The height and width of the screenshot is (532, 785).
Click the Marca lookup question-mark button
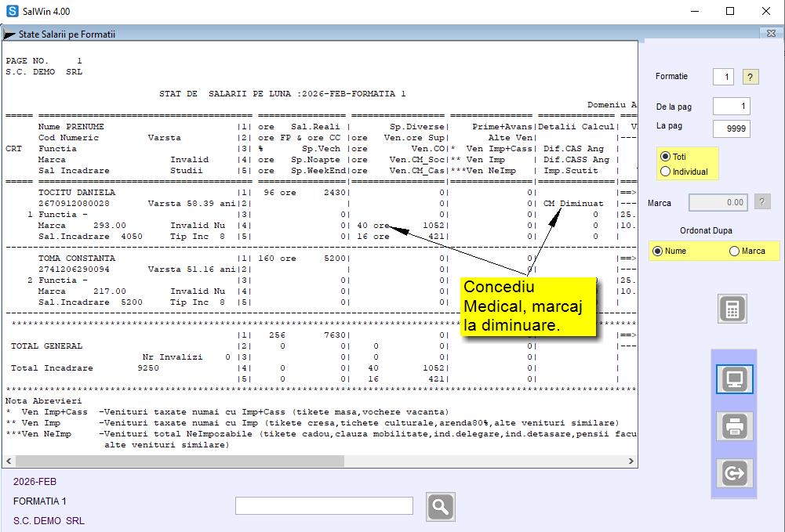[761, 202]
